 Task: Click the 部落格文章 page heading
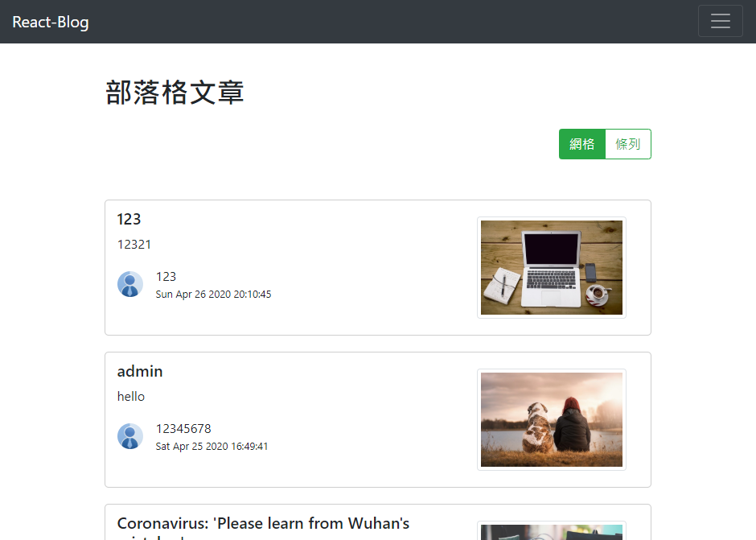[175, 93]
